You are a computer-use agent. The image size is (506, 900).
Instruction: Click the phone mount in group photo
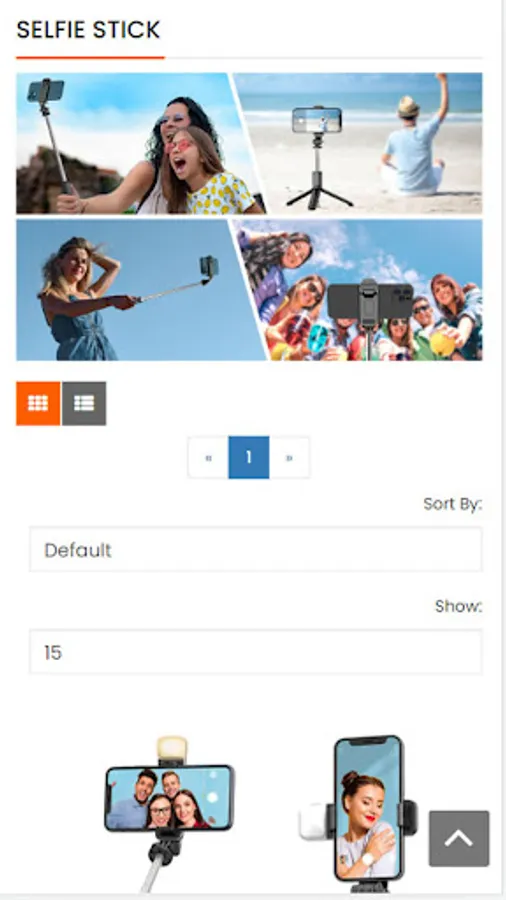pyautogui.click(x=370, y=304)
